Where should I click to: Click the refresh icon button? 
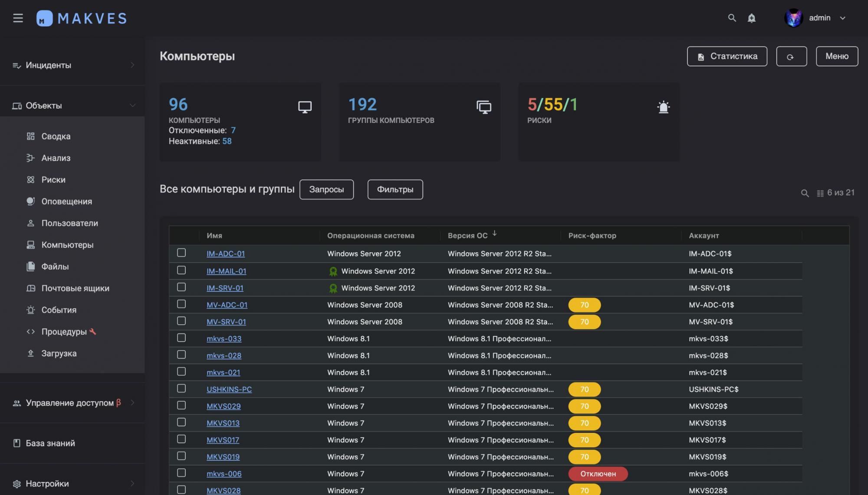(x=791, y=56)
